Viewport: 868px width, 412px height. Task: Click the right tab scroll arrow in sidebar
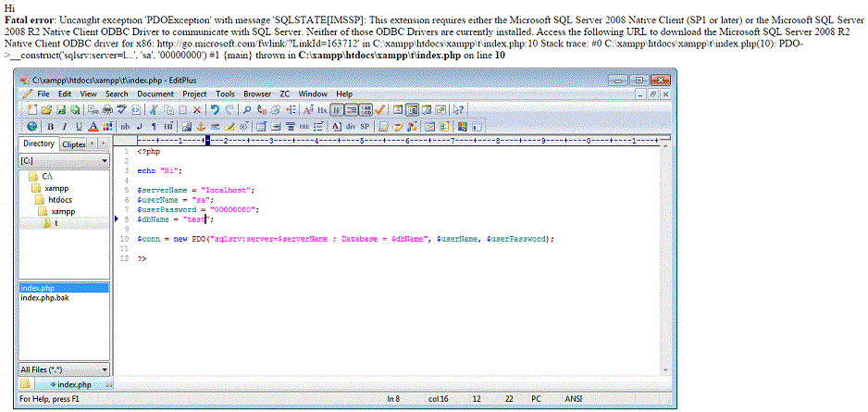click(x=103, y=144)
